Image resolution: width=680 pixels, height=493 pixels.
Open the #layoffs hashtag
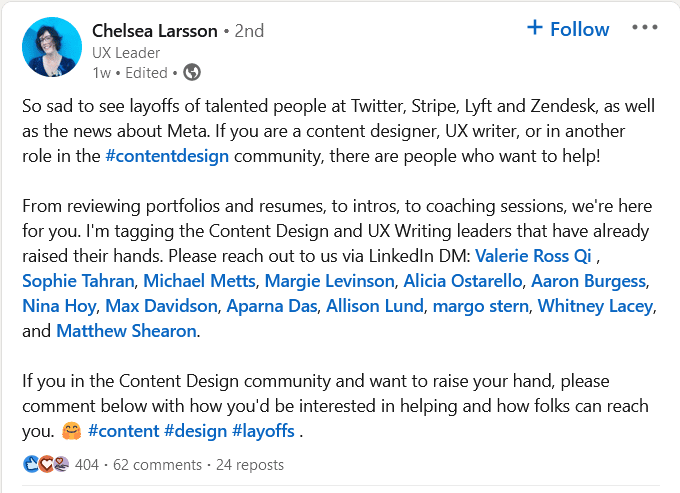[263, 431]
